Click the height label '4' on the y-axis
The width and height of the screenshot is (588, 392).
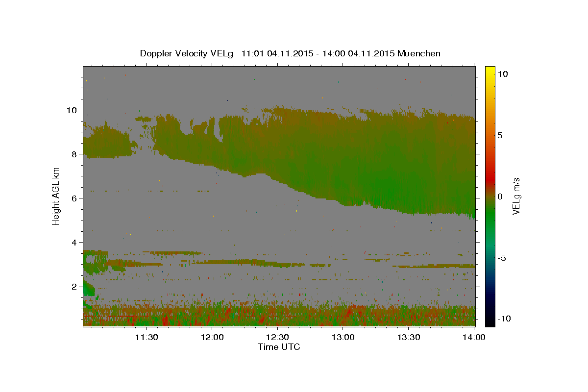click(x=74, y=243)
